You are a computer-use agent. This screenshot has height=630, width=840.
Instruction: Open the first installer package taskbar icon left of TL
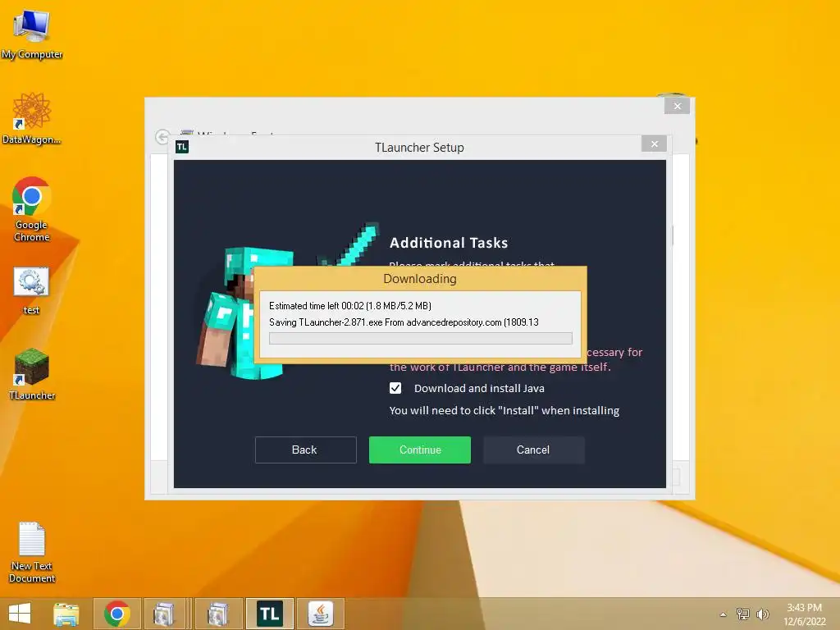164,614
